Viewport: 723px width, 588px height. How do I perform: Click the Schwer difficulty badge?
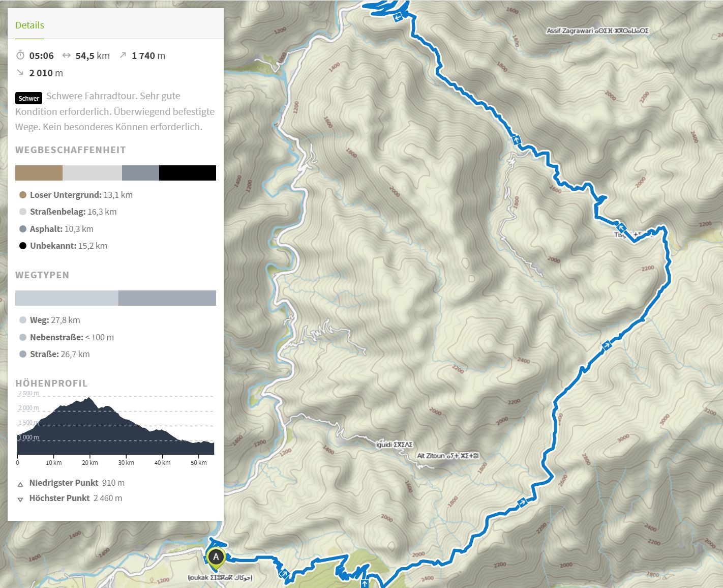28,98
